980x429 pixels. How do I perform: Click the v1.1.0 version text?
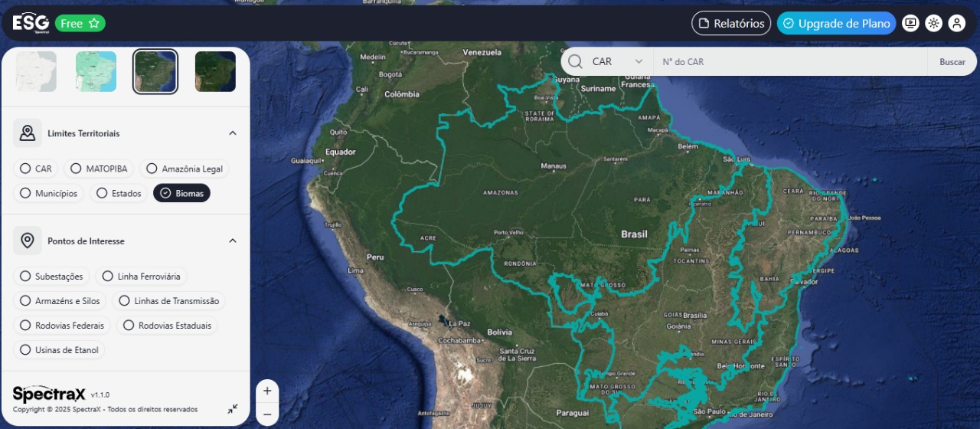coord(100,395)
